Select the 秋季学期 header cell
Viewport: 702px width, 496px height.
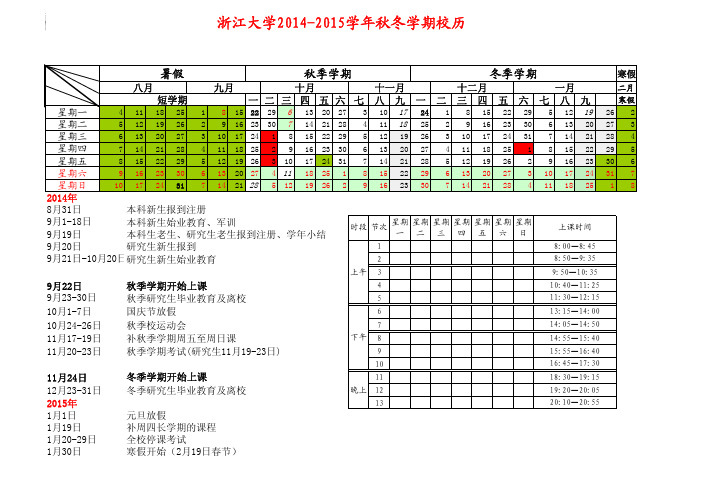click(x=328, y=73)
